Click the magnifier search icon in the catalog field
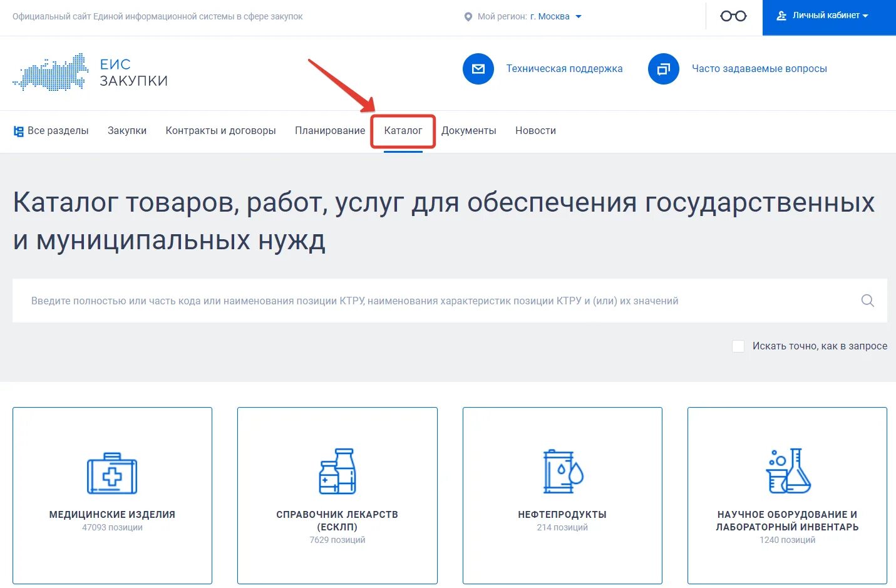 click(x=867, y=301)
